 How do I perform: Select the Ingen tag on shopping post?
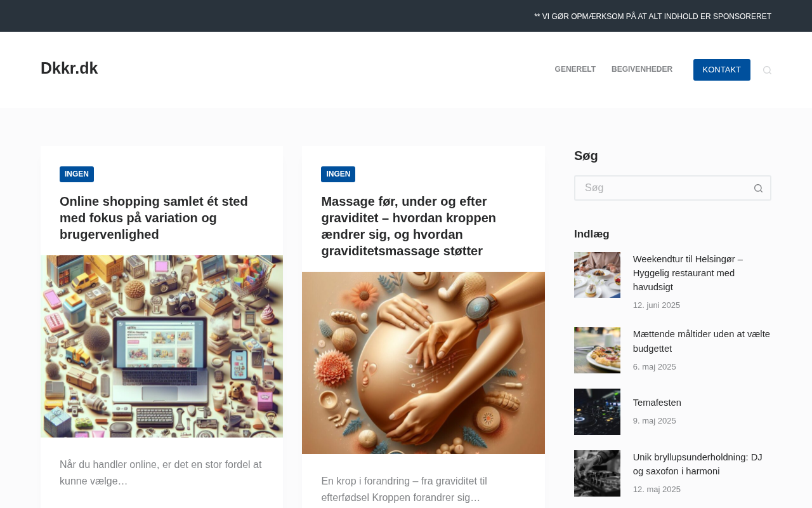pos(77,174)
